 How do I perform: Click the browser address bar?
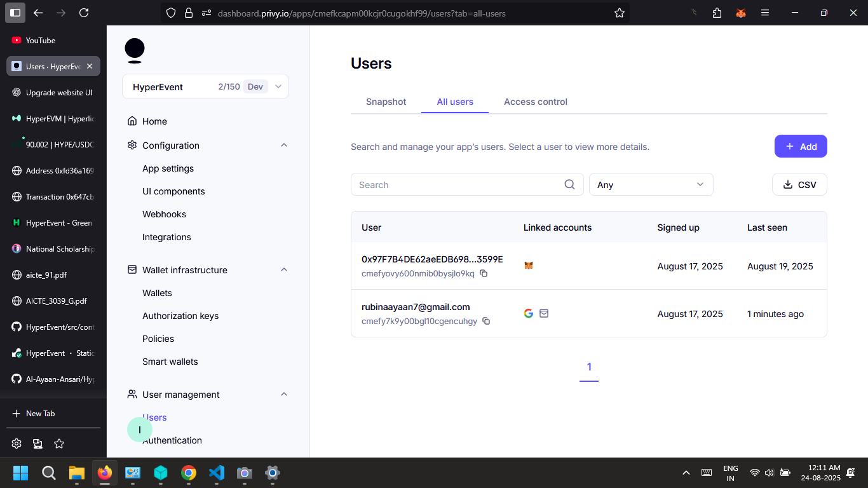394,13
